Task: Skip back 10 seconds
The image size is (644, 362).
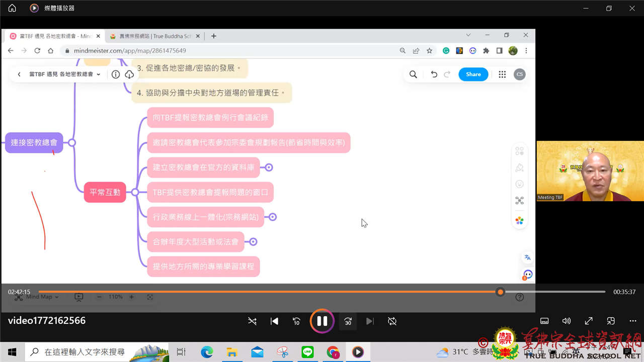Action: pyautogui.click(x=296, y=321)
